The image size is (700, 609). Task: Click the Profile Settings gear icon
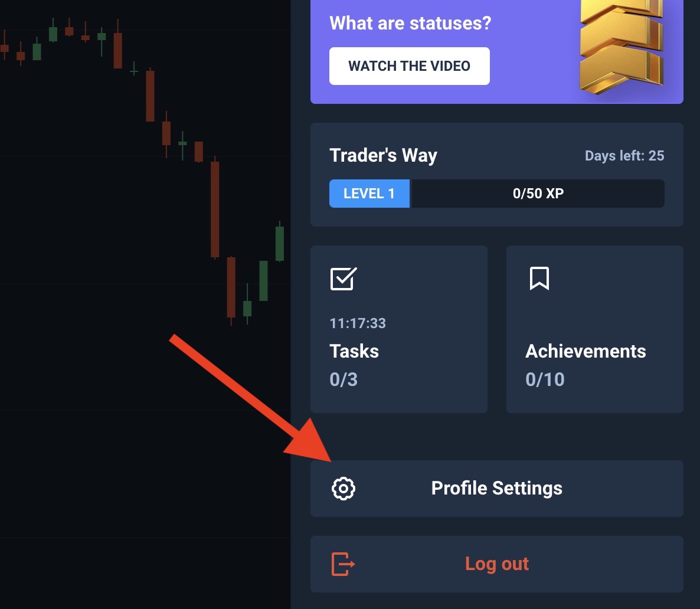(x=344, y=489)
